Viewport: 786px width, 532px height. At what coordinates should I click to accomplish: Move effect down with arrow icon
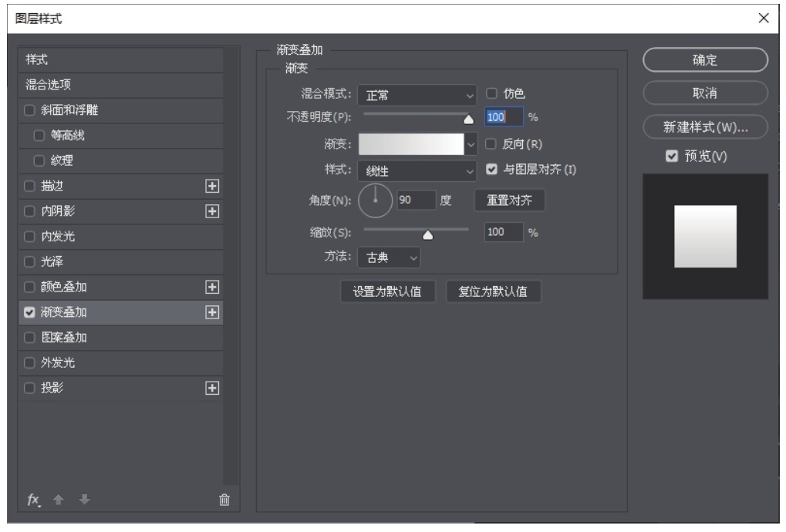(x=85, y=500)
